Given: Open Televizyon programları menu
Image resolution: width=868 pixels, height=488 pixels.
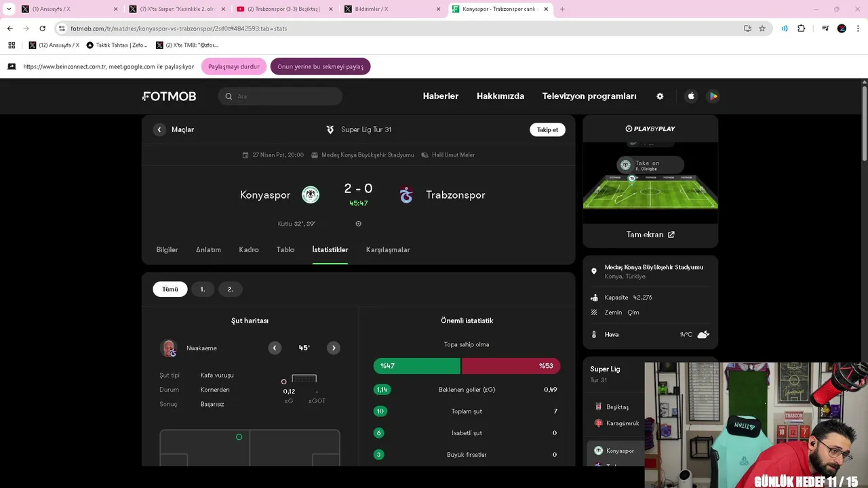Looking at the screenshot, I should click(589, 96).
